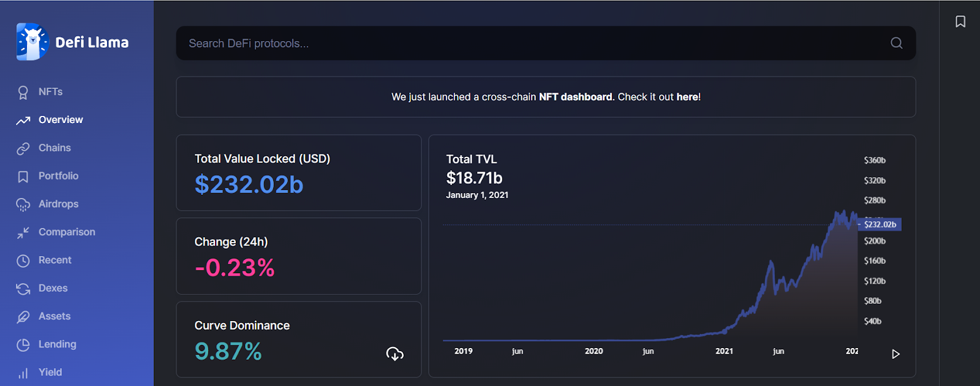Click the $280b y-axis label
Screen dimensions: 980x386
pyautogui.click(x=875, y=200)
